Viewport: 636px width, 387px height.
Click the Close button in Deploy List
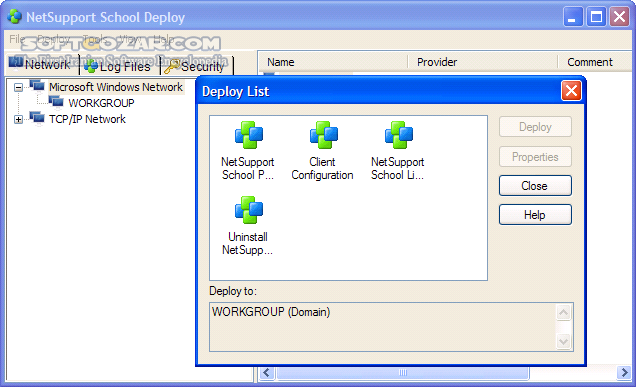pos(535,186)
